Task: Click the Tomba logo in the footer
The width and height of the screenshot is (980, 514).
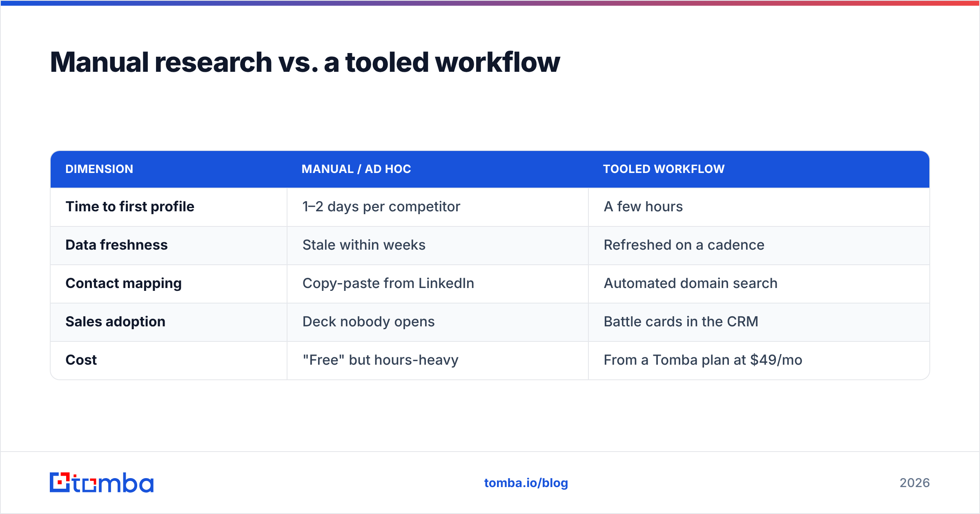Action: [102, 483]
